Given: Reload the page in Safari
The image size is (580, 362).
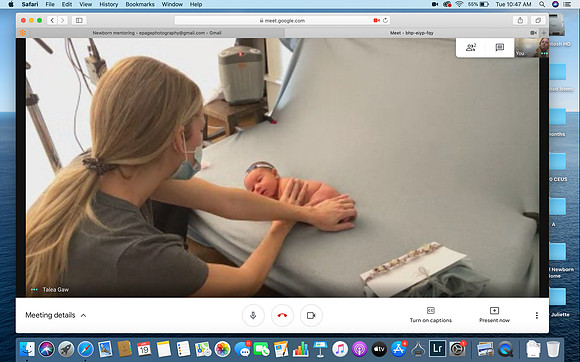Looking at the screenshot, I should coord(385,21).
